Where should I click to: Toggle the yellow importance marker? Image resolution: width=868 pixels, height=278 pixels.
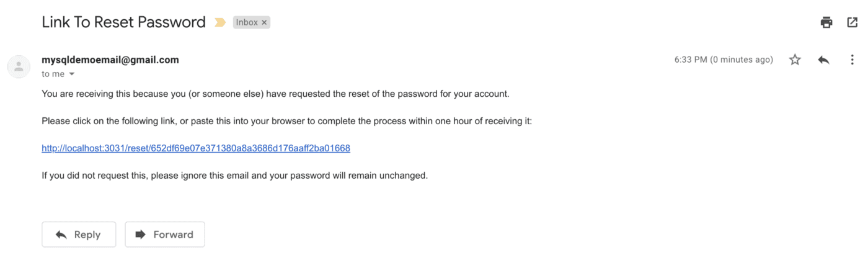point(219,22)
